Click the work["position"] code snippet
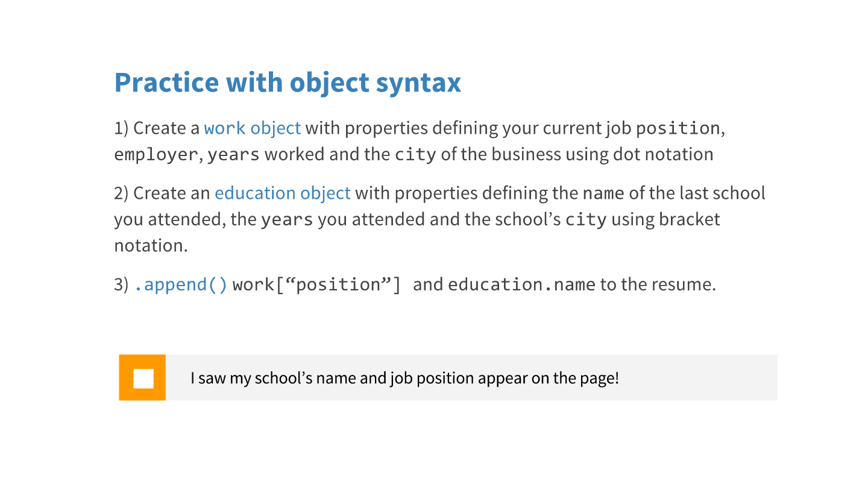Image resolution: width=868 pixels, height=488 pixels. [316, 284]
